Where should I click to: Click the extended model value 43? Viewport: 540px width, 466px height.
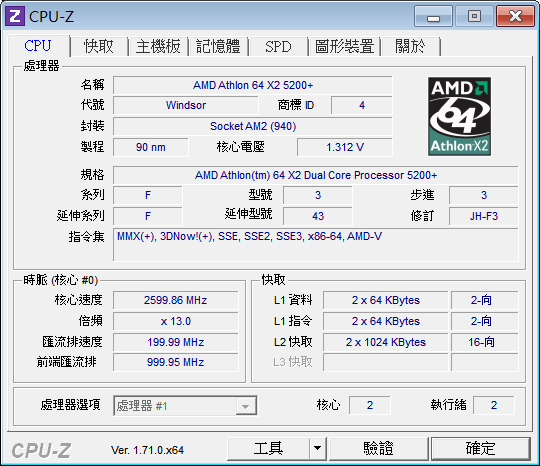pos(318,216)
